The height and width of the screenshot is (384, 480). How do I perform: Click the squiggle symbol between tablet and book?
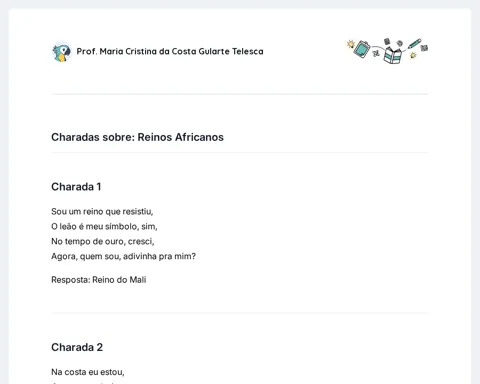click(376, 53)
